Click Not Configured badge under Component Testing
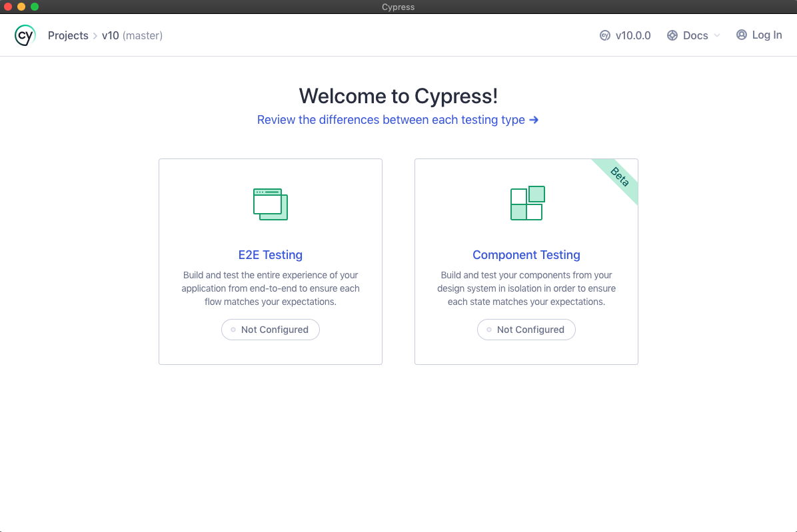Image resolution: width=797 pixels, height=532 pixels. pyautogui.click(x=526, y=330)
